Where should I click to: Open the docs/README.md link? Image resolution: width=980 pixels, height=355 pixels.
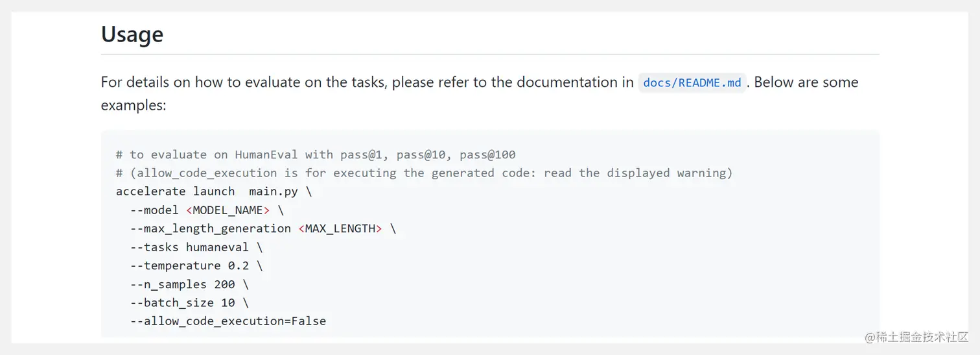pos(692,83)
